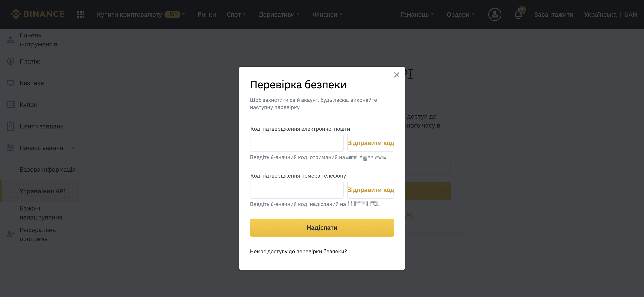The image size is (644, 297).
Task: Click the Центр завдань clipboard icon
Action: tap(11, 126)
